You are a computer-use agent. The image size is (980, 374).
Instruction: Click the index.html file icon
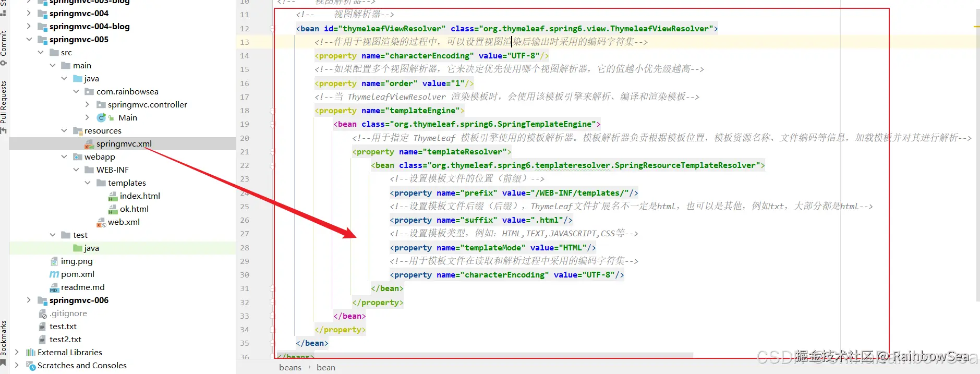(113, 196)
